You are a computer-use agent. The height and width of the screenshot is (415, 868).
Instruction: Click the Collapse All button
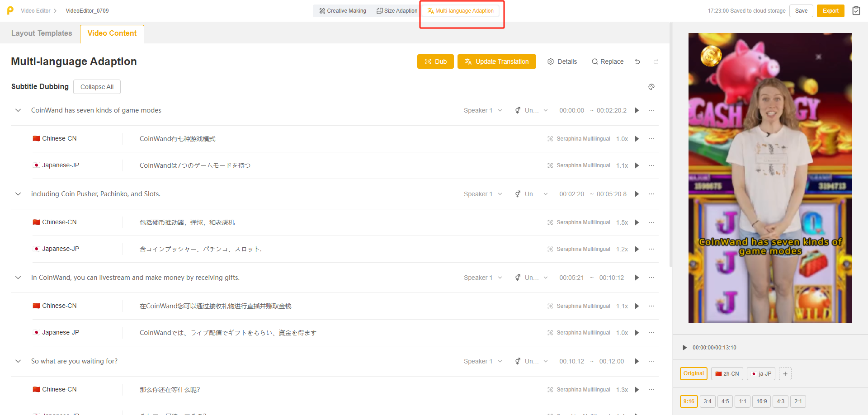pyautogui.click(x=97, y=87)
